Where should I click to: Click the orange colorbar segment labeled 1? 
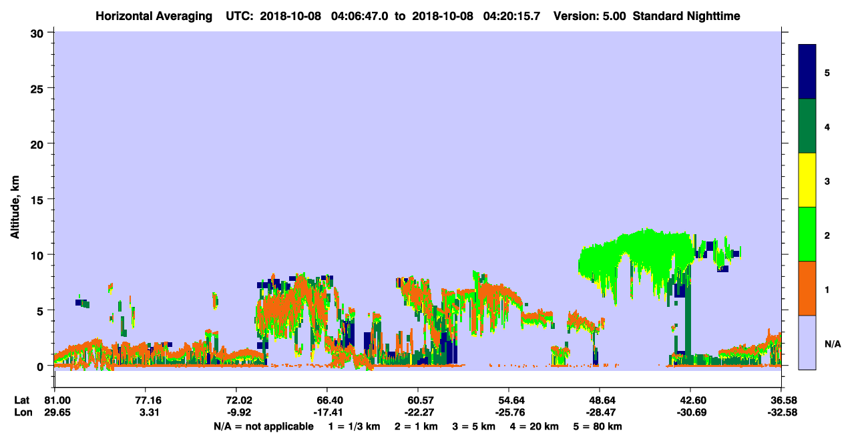pyautogui.click(x=807, y=288)
